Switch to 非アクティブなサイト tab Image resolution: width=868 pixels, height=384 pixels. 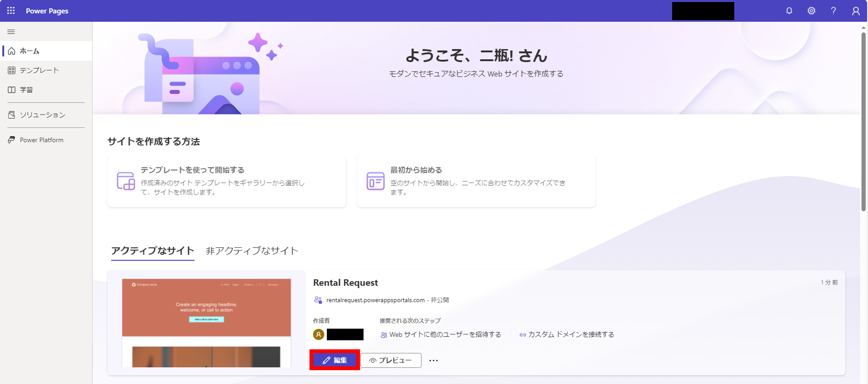pyautogui.click(x=252, y=251)
